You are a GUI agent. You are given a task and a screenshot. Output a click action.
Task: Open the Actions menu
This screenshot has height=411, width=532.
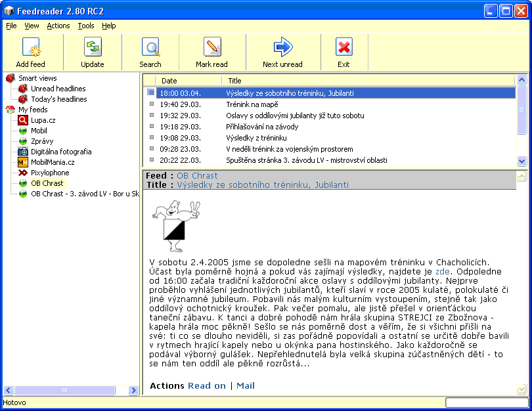(58, 26)
